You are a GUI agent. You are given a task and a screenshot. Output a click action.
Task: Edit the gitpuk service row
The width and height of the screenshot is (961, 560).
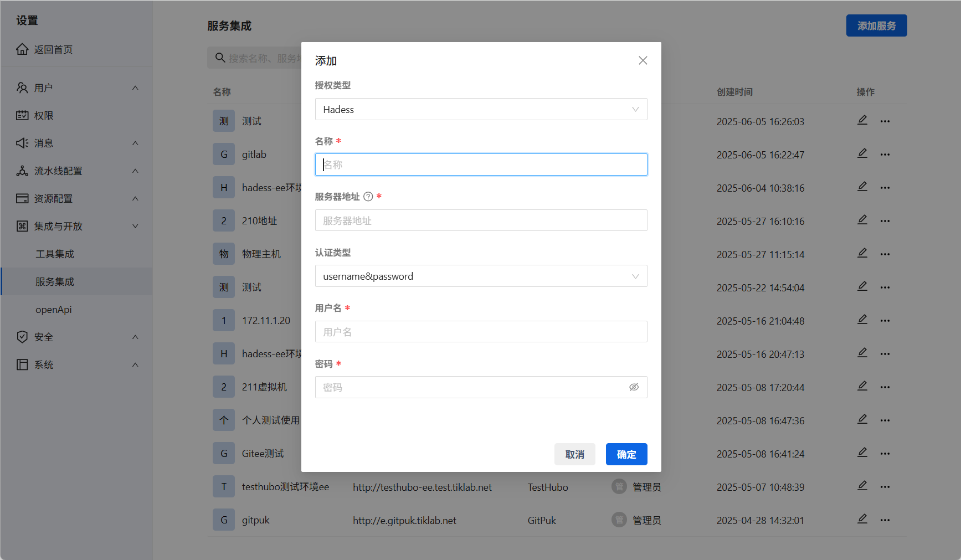pos(862,519)
